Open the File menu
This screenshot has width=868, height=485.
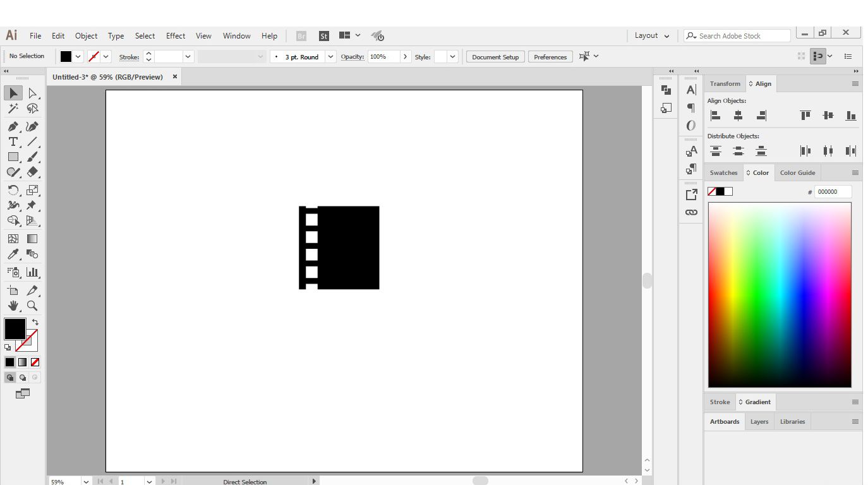point(35,36)
